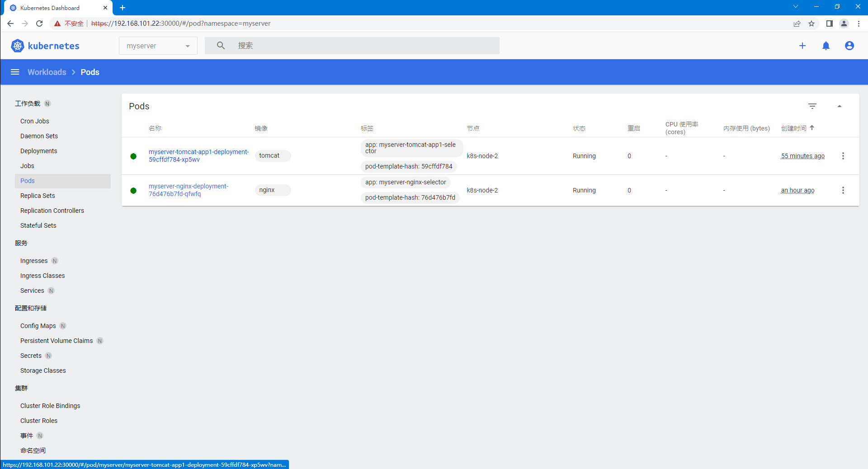This screenshot has height=469, width=868.
Task: Open the browser profile icon
Action: 844,23
